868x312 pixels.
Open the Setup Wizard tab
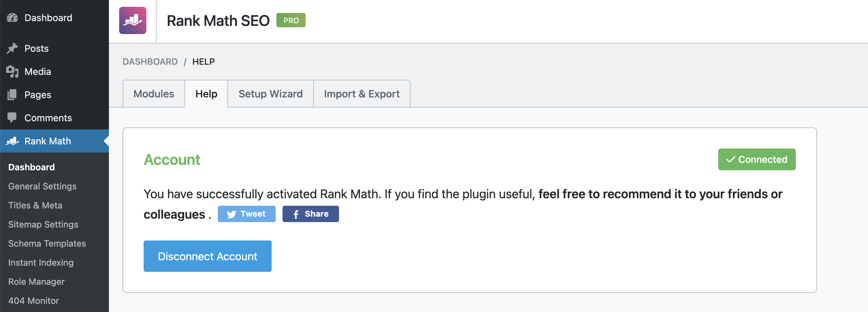coord(270,94)
